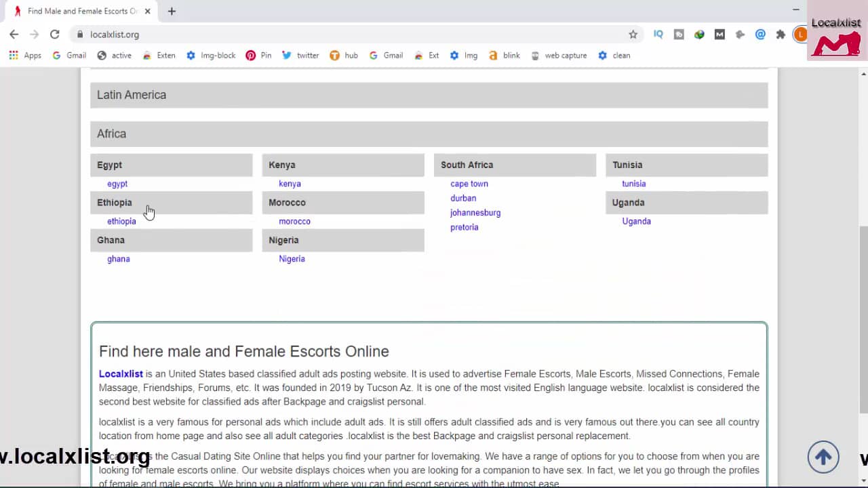Open the 'web capture' bookmark
The height and width of the screenshot is (488, 868).
click(559, 56)
